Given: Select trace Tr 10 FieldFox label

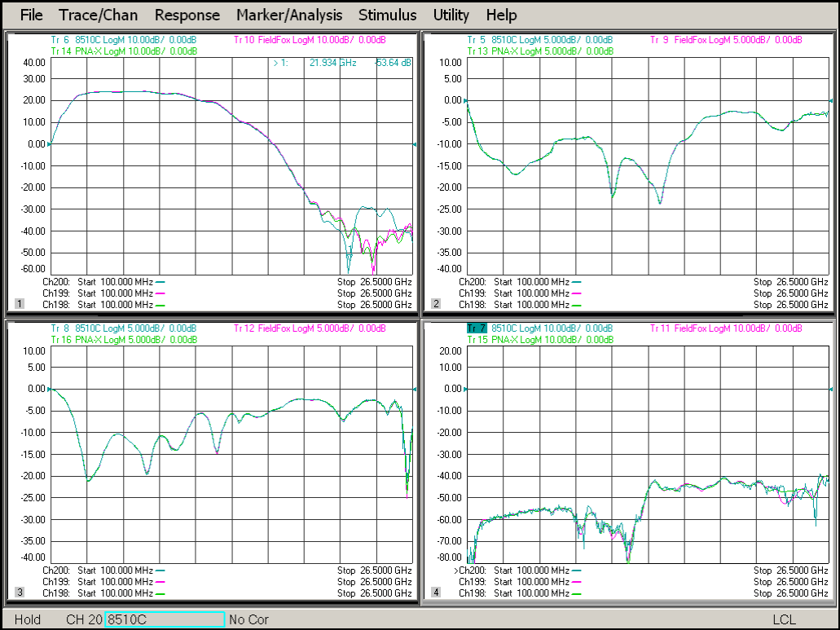Looking at the screenshot, I should click(x=310, y=40).
